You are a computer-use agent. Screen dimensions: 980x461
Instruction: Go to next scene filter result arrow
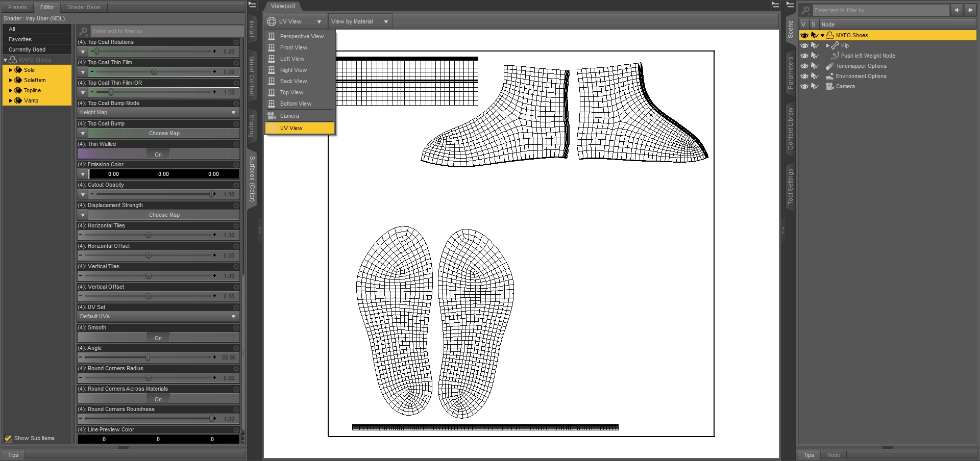(x=970, y=10)
